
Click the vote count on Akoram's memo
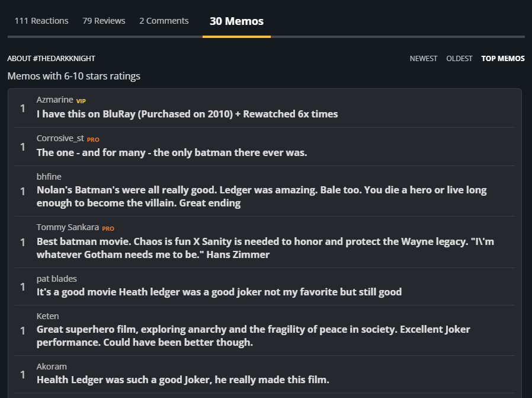(x=23, y=375)
